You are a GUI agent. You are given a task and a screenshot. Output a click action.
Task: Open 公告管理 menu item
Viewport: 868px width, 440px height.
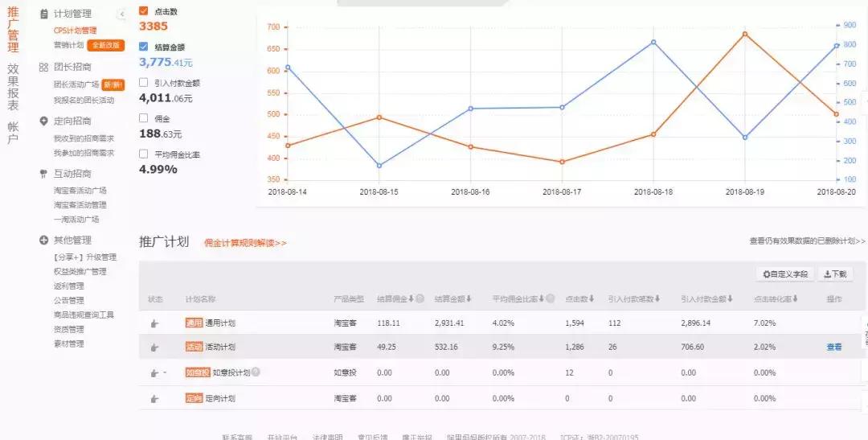[68, 300]
